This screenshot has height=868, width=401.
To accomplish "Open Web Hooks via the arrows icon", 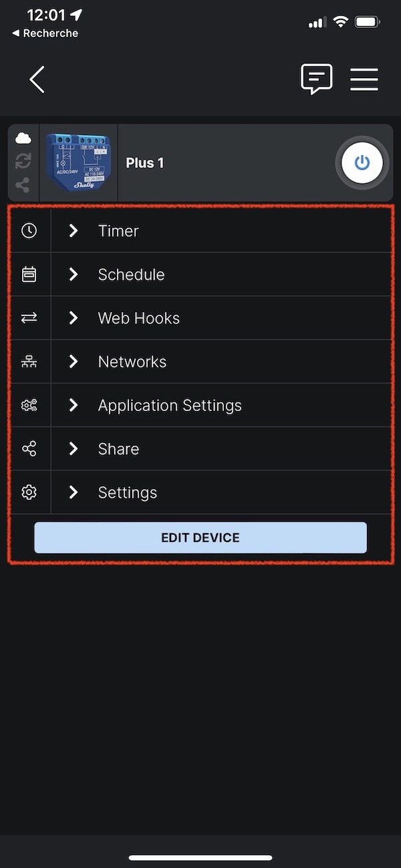I will (29, 317).
